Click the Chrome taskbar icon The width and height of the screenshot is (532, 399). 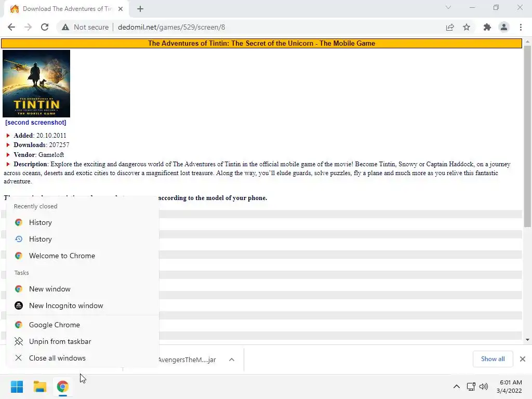(62, 387)
